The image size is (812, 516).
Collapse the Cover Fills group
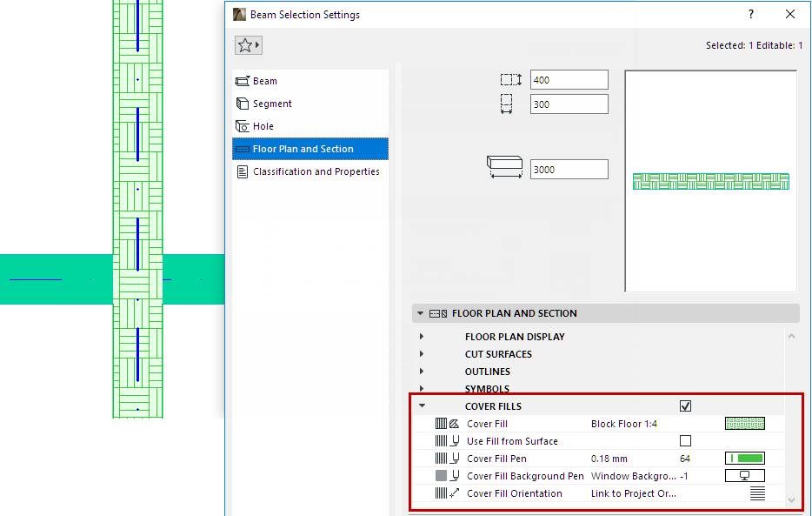pos(422,406)
